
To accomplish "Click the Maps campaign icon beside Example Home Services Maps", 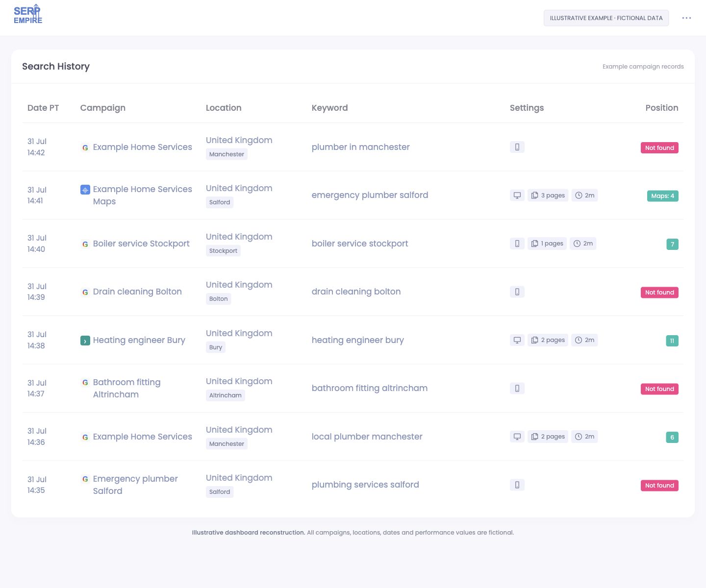I will 85,190.
